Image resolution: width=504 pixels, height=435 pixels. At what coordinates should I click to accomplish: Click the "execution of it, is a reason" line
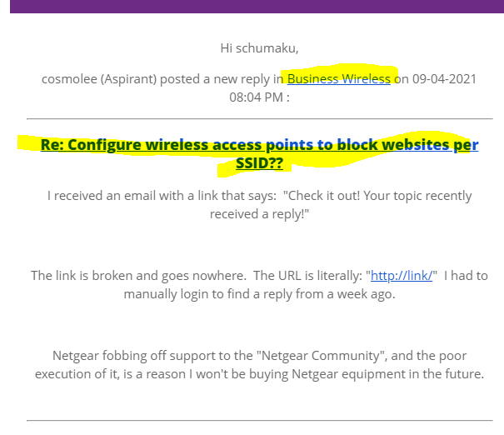[259, 374]
